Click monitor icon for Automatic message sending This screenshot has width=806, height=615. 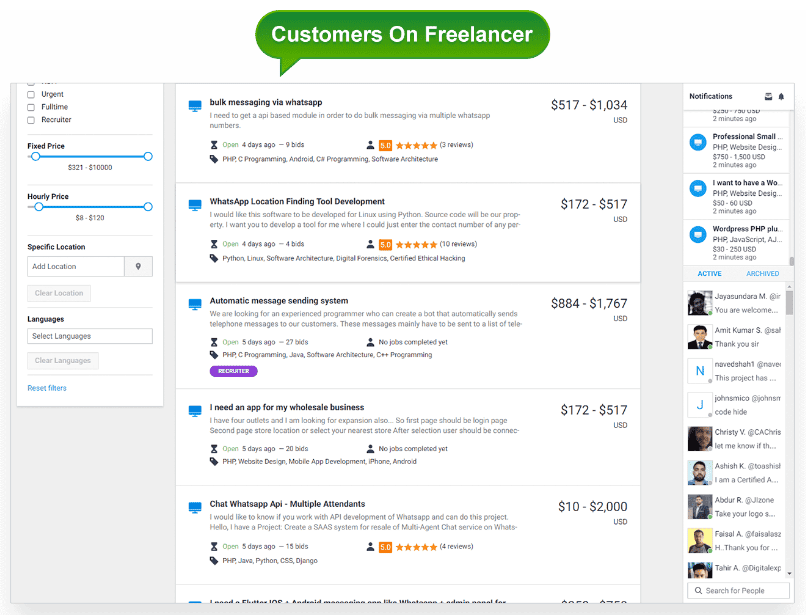click(195, 302)
